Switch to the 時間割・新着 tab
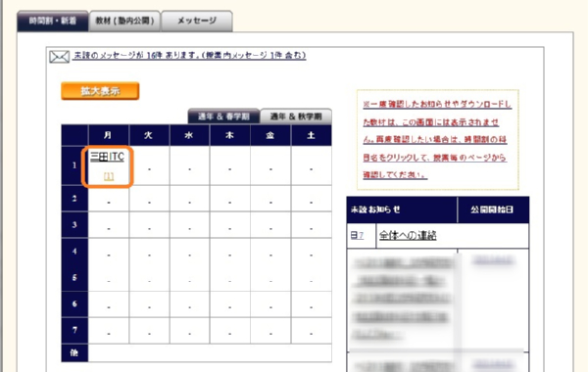 pyautogui.click(x=53, y=21)
